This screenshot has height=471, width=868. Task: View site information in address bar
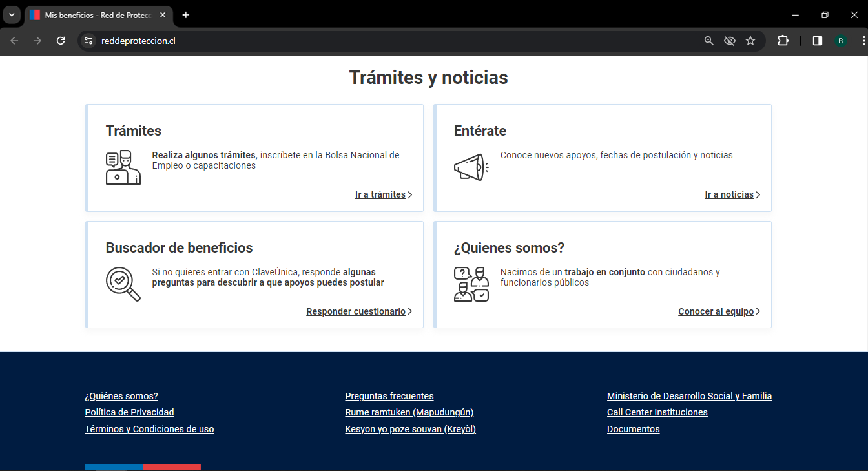88,41
